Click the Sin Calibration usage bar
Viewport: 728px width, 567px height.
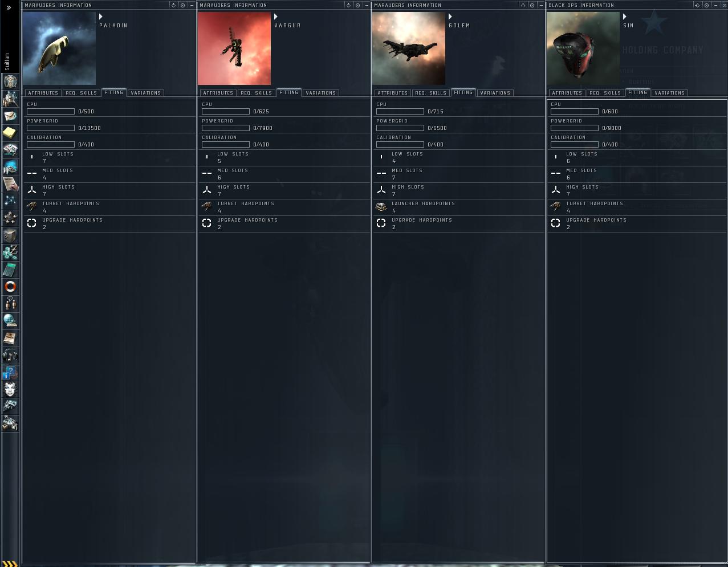click(x=575, y=145)
